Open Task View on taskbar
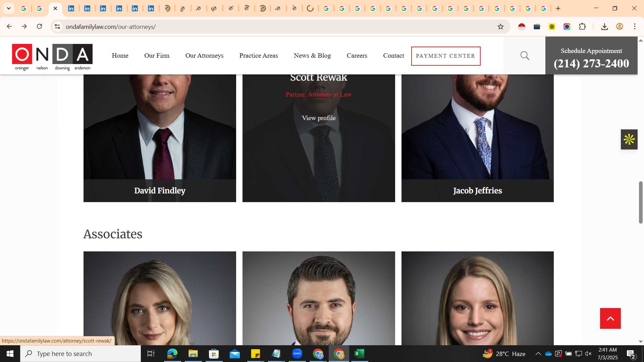 pos(151,354)
